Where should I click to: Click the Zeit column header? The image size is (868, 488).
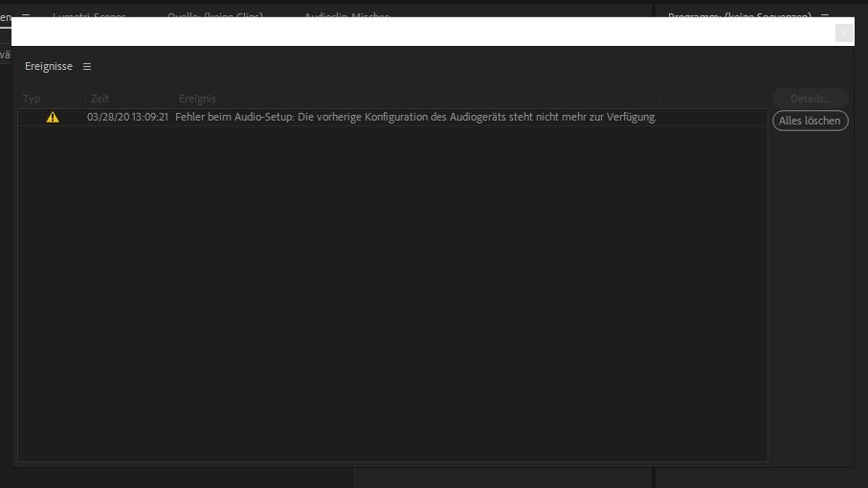coord(100,99)
